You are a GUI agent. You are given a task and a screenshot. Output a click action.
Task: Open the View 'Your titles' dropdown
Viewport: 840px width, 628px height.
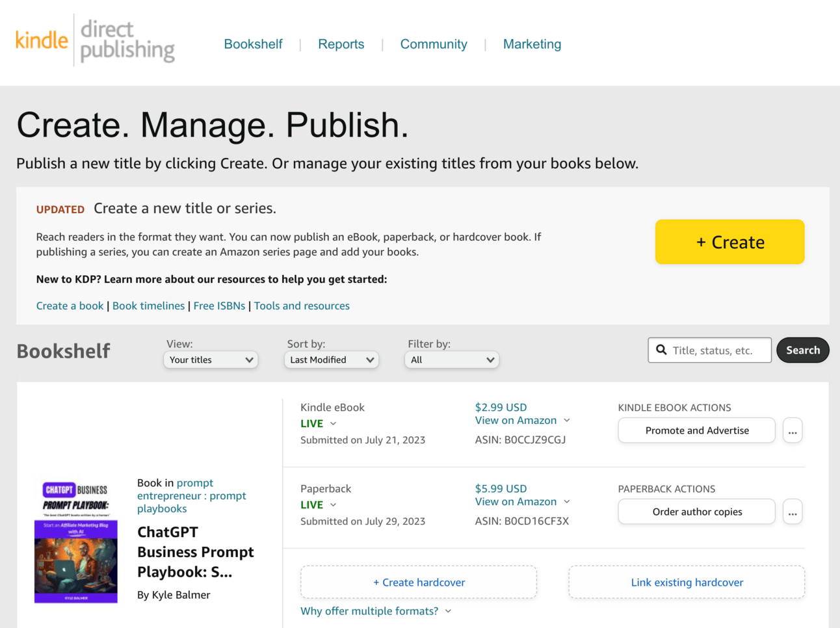pyautogui.click(x=211, y=360)
